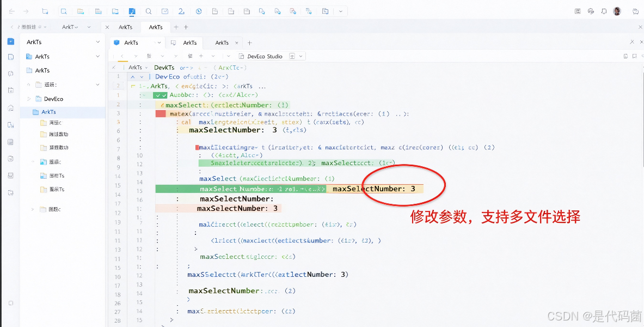Expand the top toolbar overflow chevron
Screen dimensions: 644x327
(340, 11)
